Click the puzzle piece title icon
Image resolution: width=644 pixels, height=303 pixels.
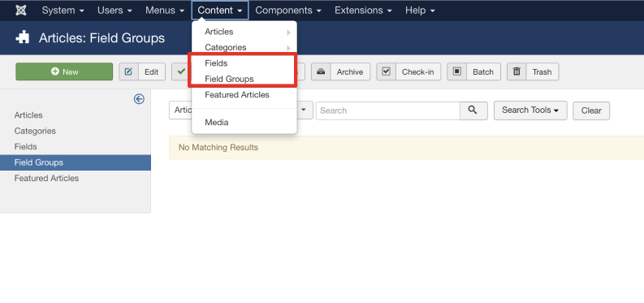[22, 37]
